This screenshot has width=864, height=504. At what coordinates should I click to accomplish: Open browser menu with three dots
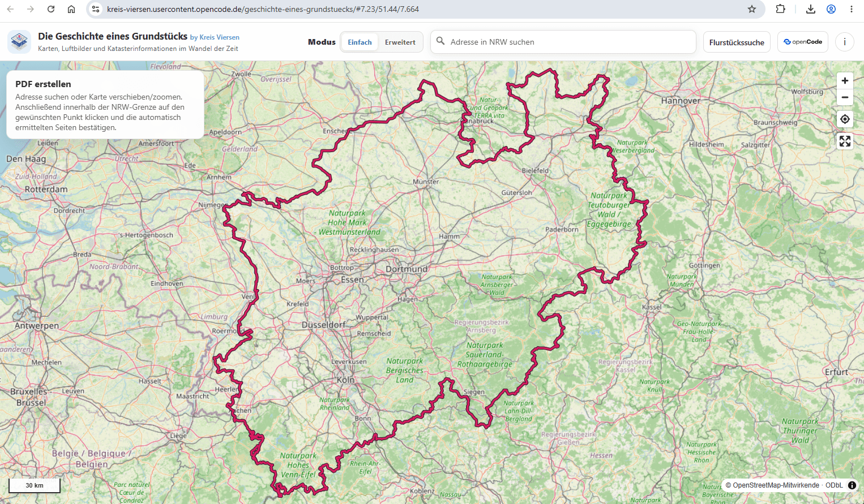click(852, 9)
